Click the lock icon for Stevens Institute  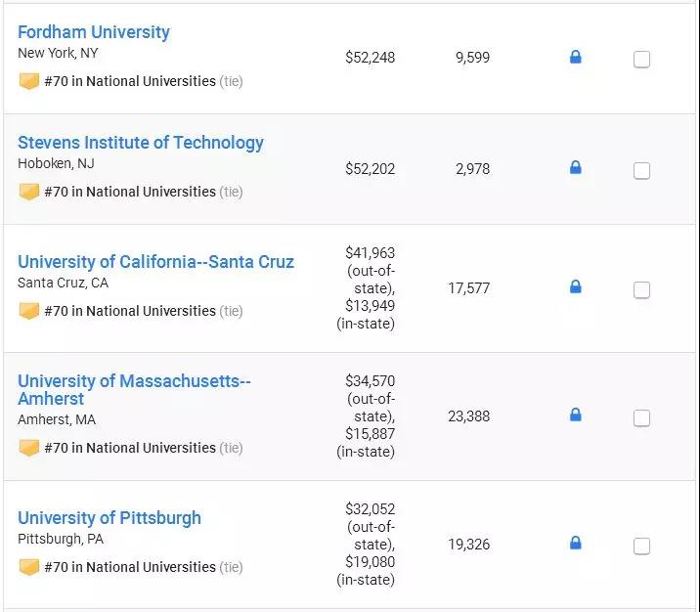coord(575,168)
